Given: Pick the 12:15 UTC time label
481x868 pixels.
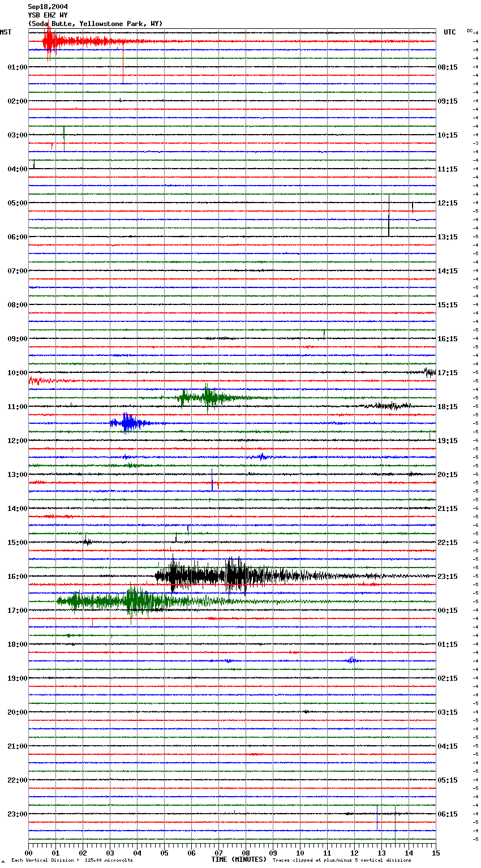Looking at the screenshot, I should (448, 203).
